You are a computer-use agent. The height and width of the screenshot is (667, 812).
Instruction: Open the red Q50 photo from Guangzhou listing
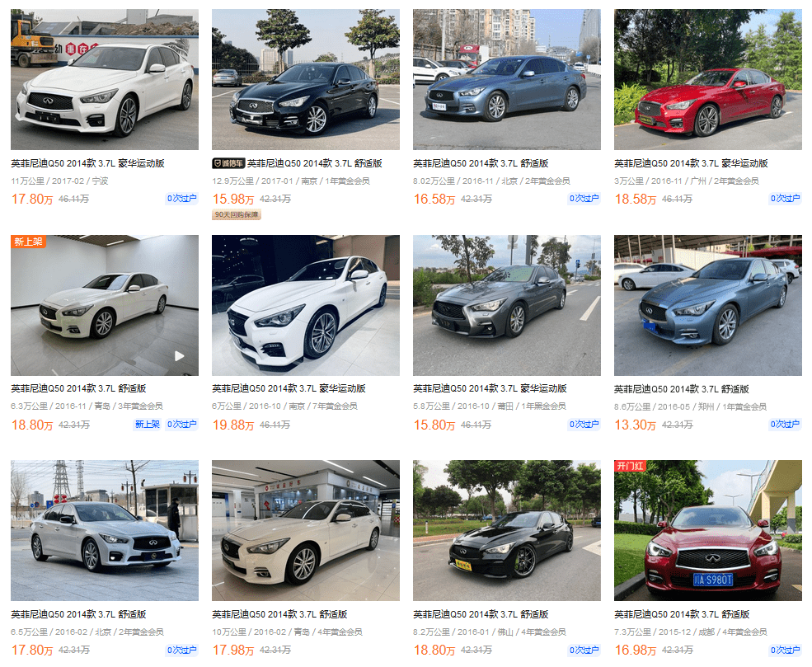click(708, 80)
